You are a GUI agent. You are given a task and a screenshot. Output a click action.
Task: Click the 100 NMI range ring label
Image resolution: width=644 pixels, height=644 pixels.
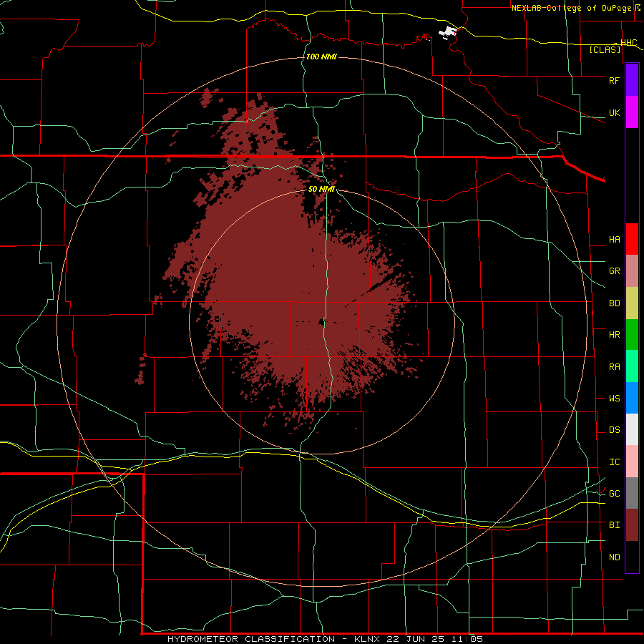[321, 57]
